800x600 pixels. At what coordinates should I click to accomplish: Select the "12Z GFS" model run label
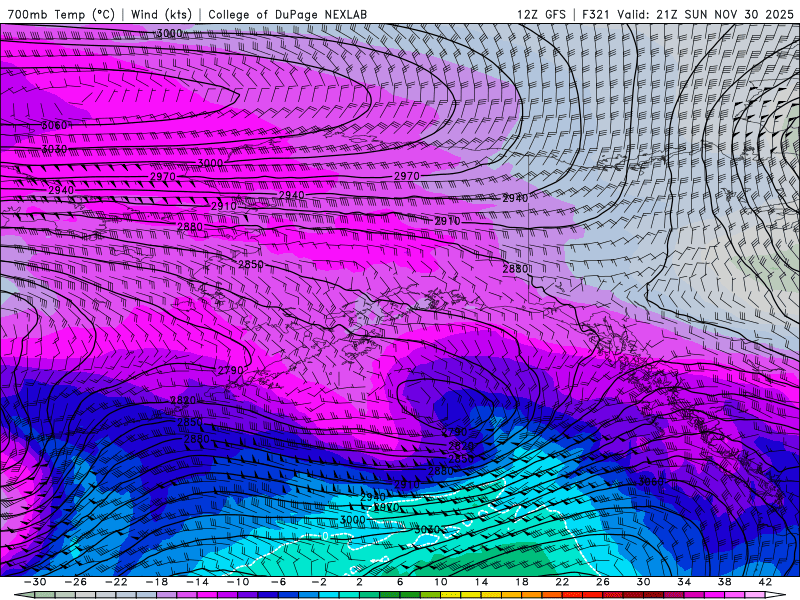[x=541, y=14]
